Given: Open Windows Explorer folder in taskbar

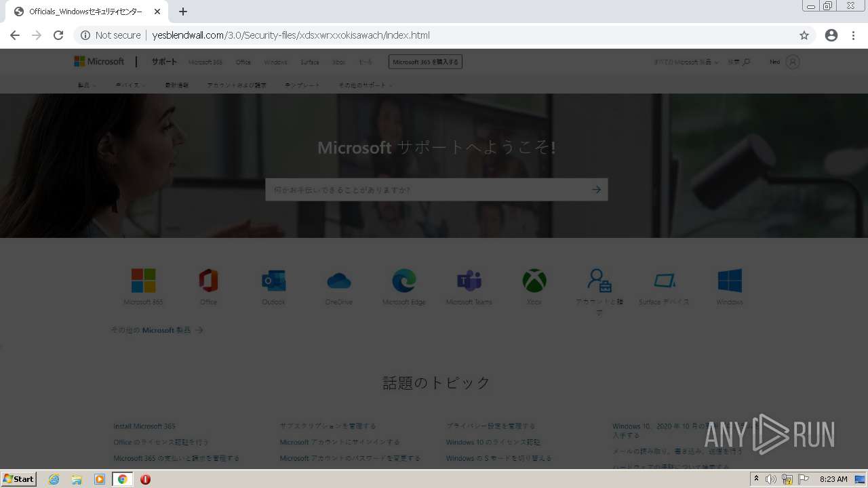Looking at the screenshot, I should point(77,479).
